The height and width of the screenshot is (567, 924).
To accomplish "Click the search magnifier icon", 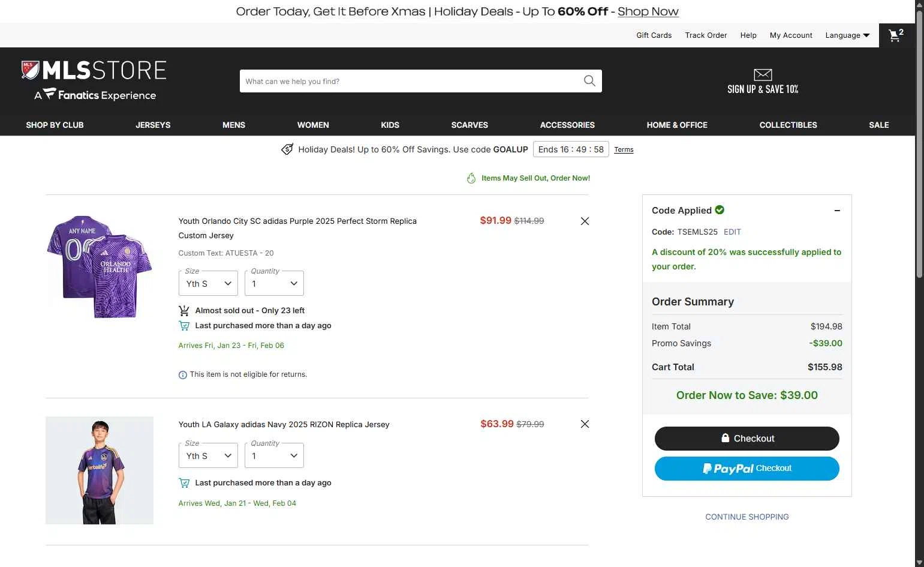I will click(589, 81).
